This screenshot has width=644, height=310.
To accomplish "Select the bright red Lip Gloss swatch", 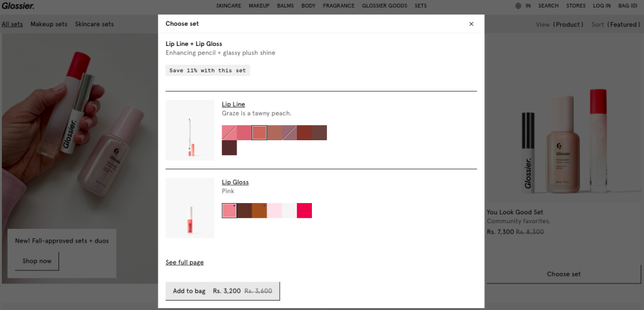I will (x=304, y=211).
